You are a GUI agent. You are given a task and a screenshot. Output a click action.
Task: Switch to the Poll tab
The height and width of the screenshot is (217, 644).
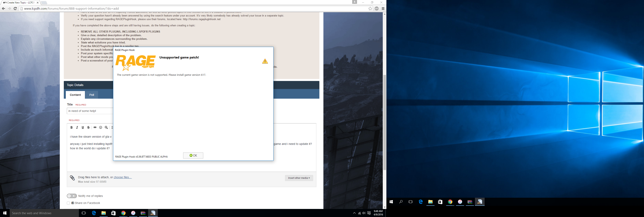click(92, 95)
